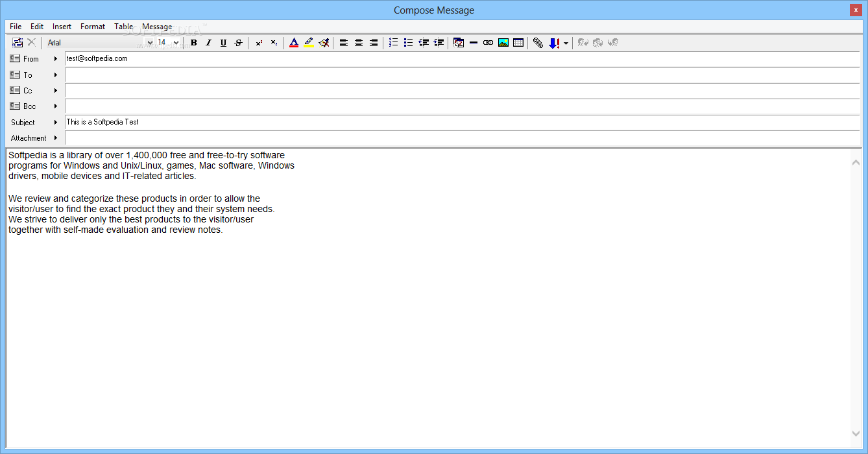Choose the font color tool

coord(294,43)
